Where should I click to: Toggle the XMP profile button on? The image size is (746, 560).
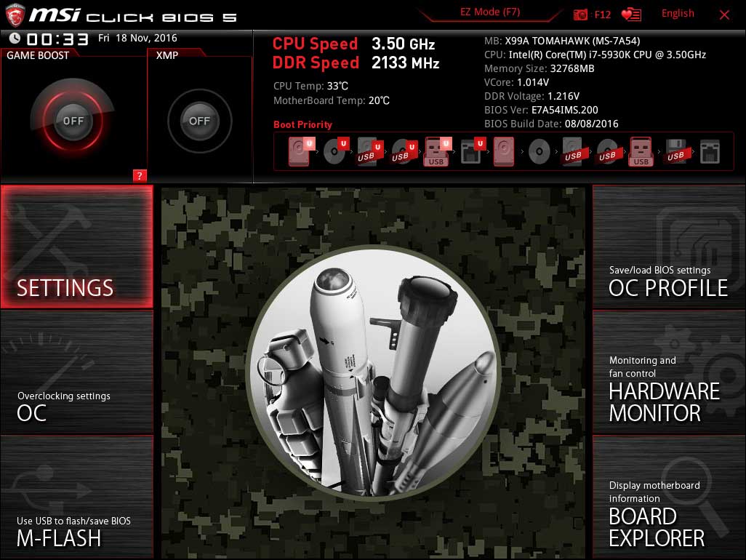pyautogui.click(x=199, y=121)
